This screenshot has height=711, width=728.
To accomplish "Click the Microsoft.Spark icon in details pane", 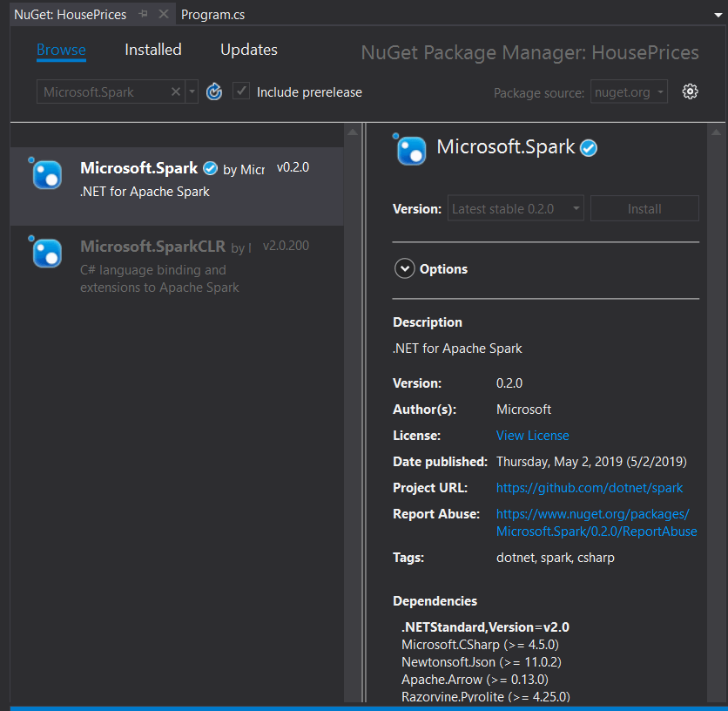I will coord(409,150).
